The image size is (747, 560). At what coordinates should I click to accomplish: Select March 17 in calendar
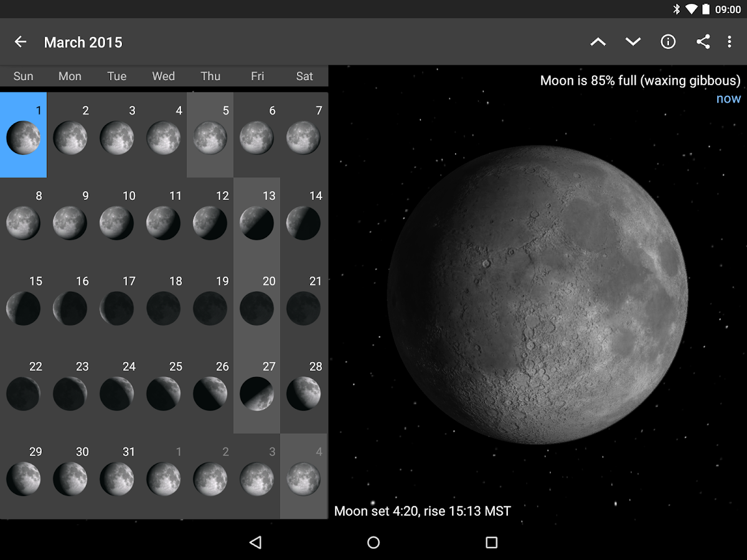[116, 306]
